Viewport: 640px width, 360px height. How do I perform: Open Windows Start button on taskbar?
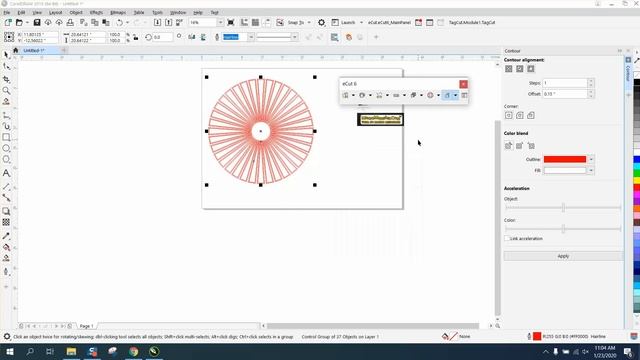click(x=9, y=351)
